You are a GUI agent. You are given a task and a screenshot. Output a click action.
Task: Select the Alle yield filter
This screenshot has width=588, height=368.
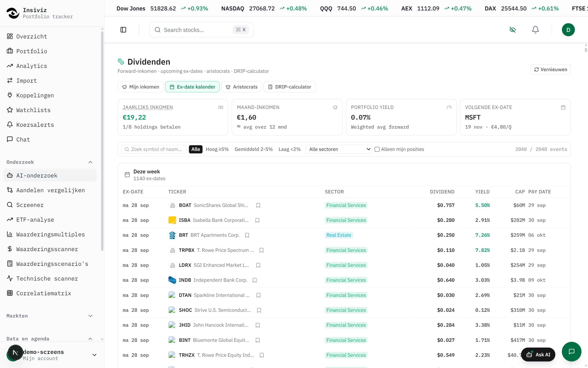pos(196,149)
